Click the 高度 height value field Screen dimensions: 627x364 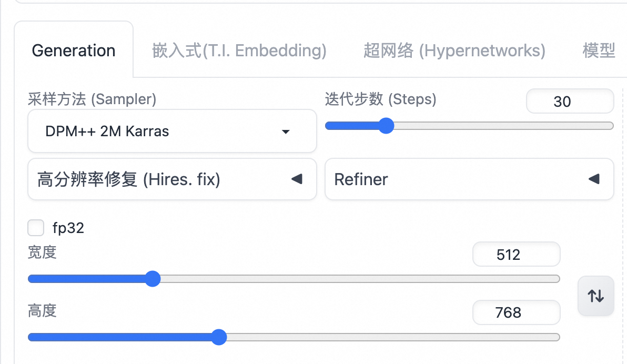(516, 313)
